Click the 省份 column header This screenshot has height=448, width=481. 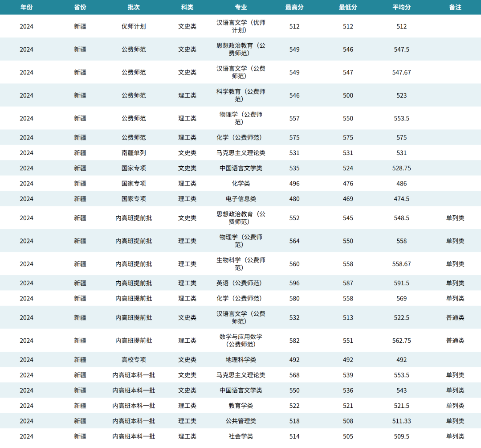(80, 8)
